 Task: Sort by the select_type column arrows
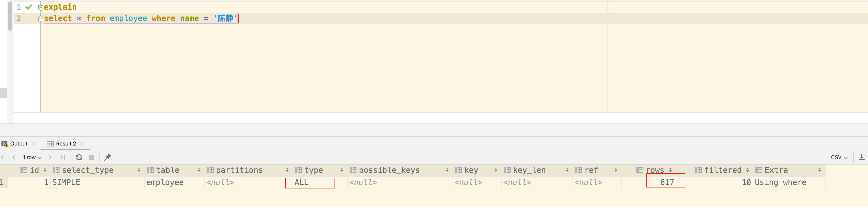tap(139, 170)
